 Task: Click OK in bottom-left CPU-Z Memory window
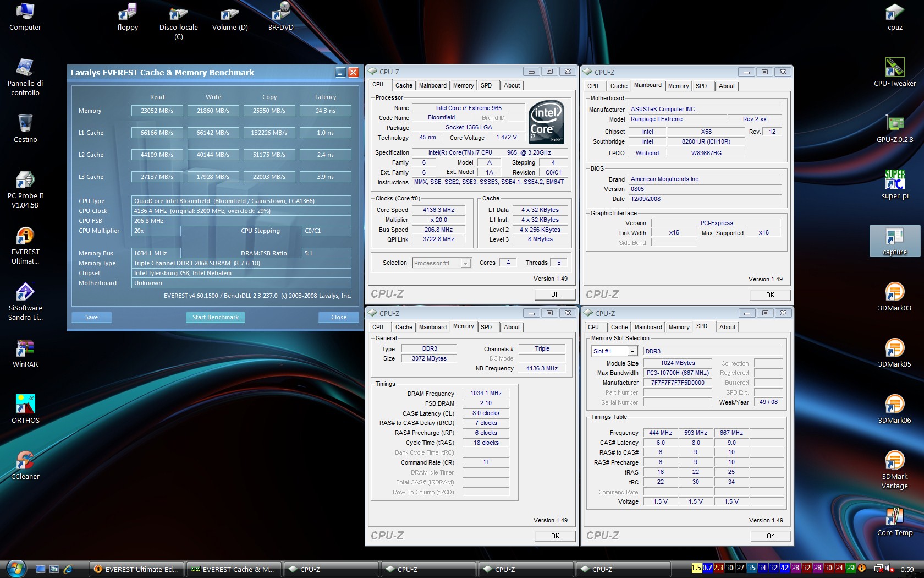(555, 536)
